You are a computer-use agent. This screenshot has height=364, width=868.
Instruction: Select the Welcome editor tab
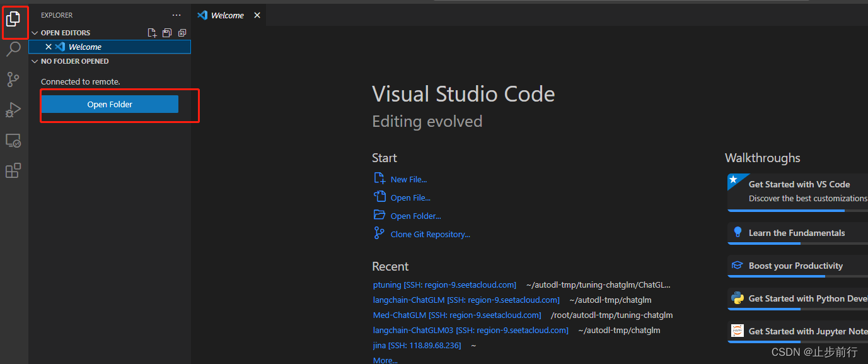[228, 15]
